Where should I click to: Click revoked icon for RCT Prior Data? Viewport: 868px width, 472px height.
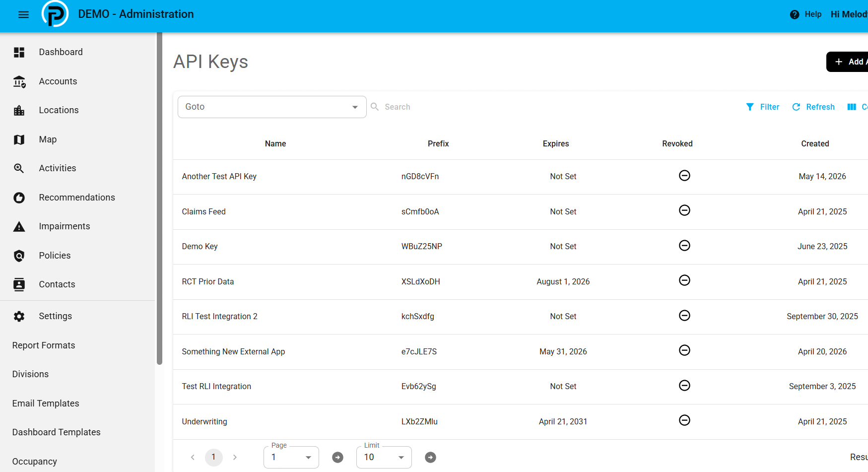point(684,280)
